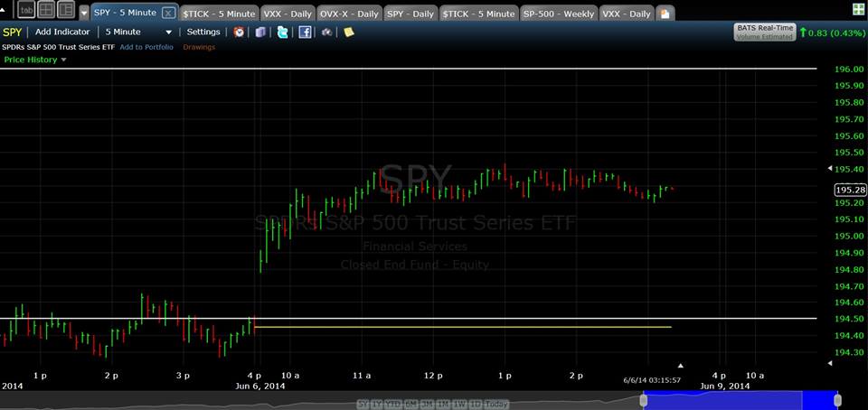Select the 5Y range button
This screenshot has width=868, height=410.
click(x=362, y=404)
